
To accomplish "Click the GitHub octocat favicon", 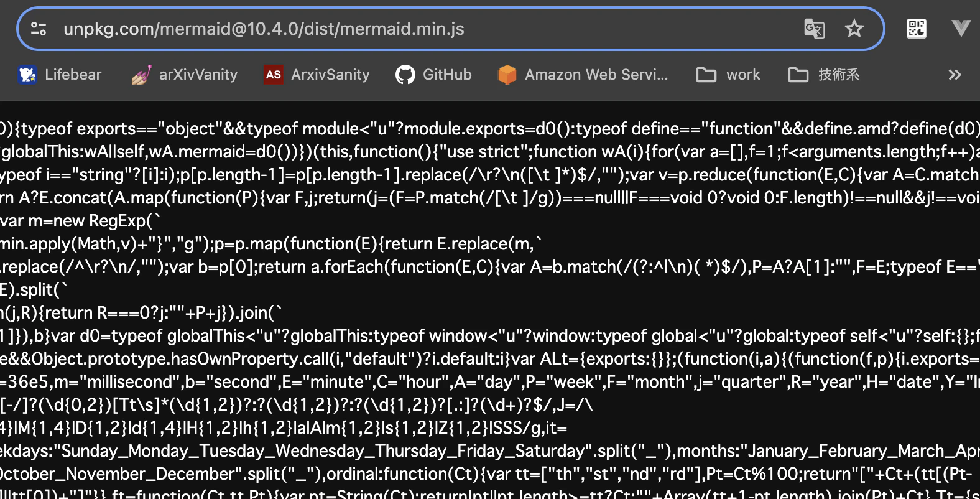I will click(405, 75).
